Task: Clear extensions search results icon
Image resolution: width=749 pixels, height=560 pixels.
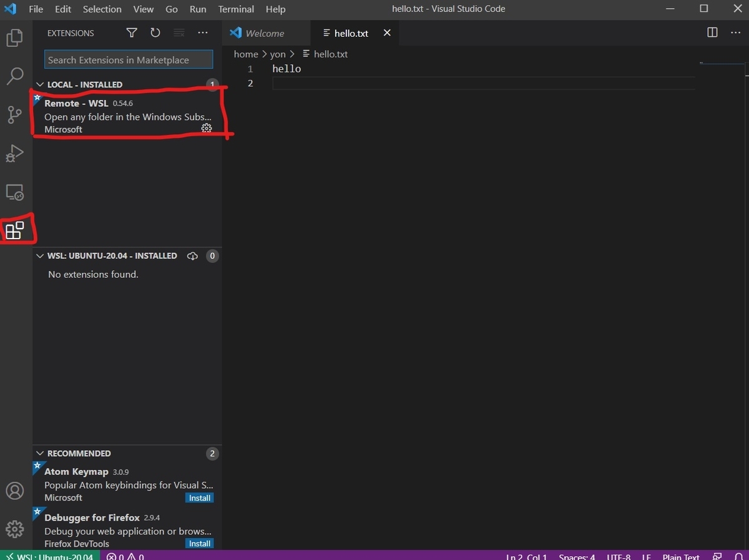Action: coord(179,33)
